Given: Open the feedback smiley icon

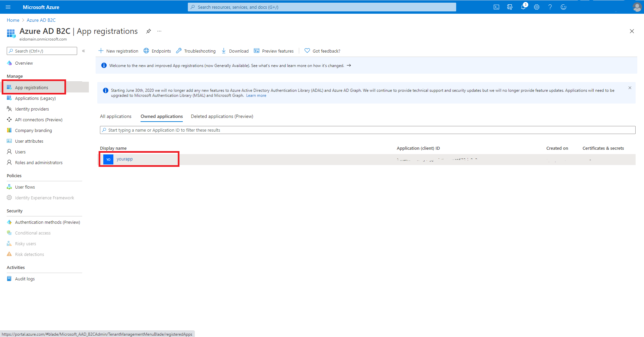Looking at the screenshot, I should pos(563,7).
